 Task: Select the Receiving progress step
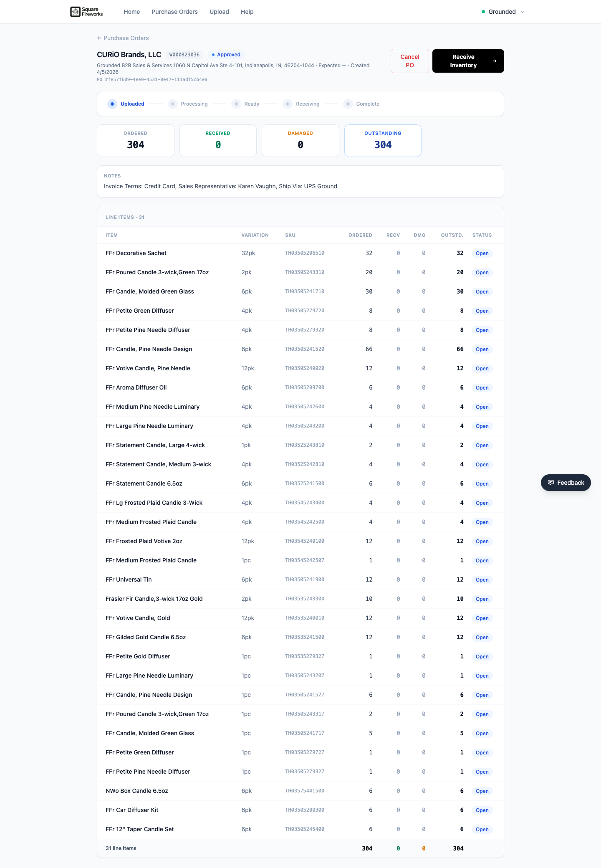301,104
